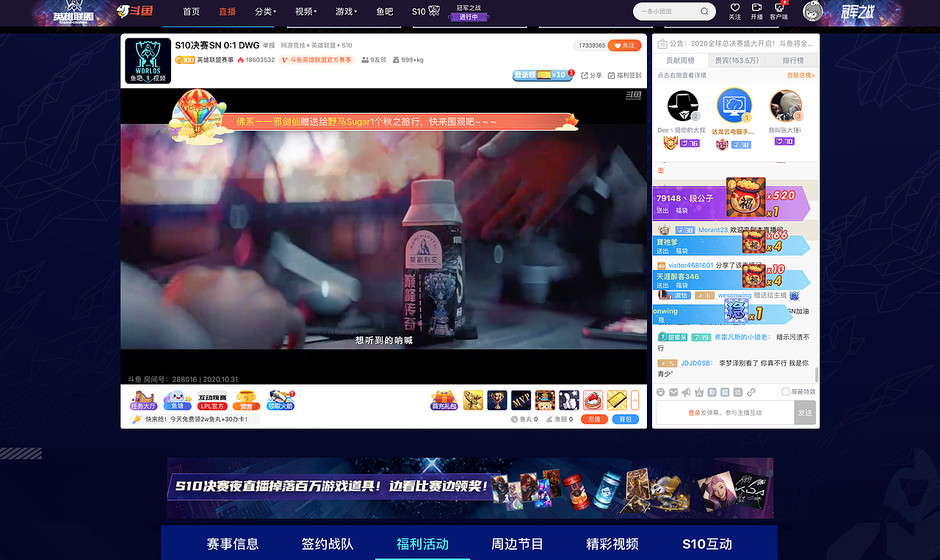Open the mail envelope icon in chat
This screenshot has width=940, height=560.
point(673,392)
